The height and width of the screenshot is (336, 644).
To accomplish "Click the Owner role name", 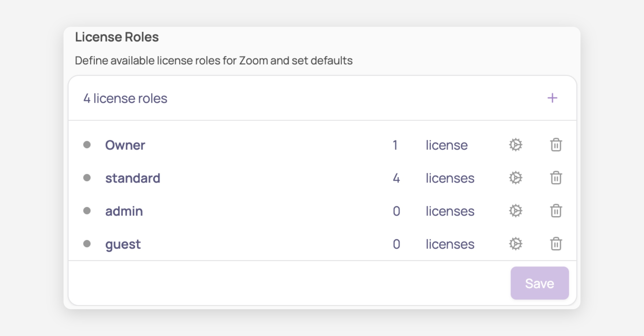I will pyautogui.click(x=125, y=145).
